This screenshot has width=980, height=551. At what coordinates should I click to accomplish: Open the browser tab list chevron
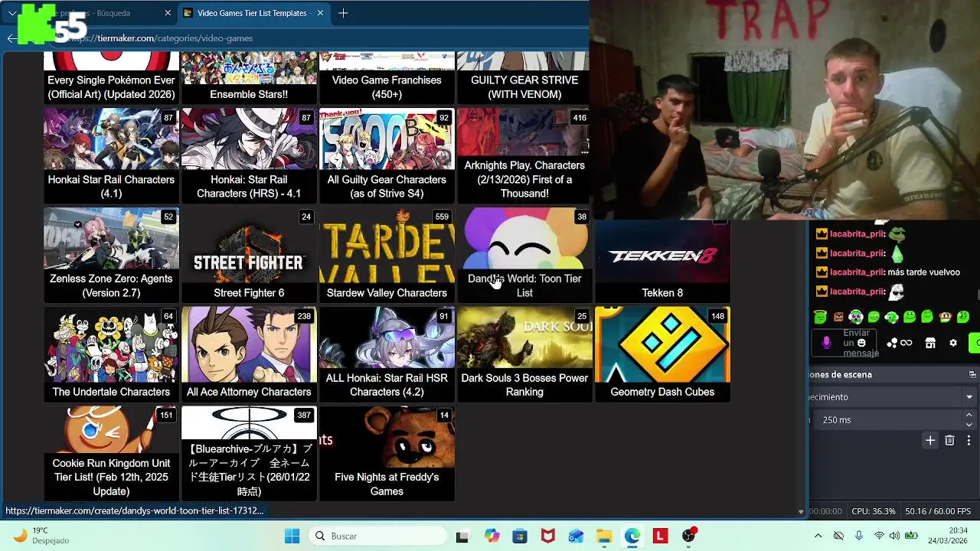tap(11, 13)
